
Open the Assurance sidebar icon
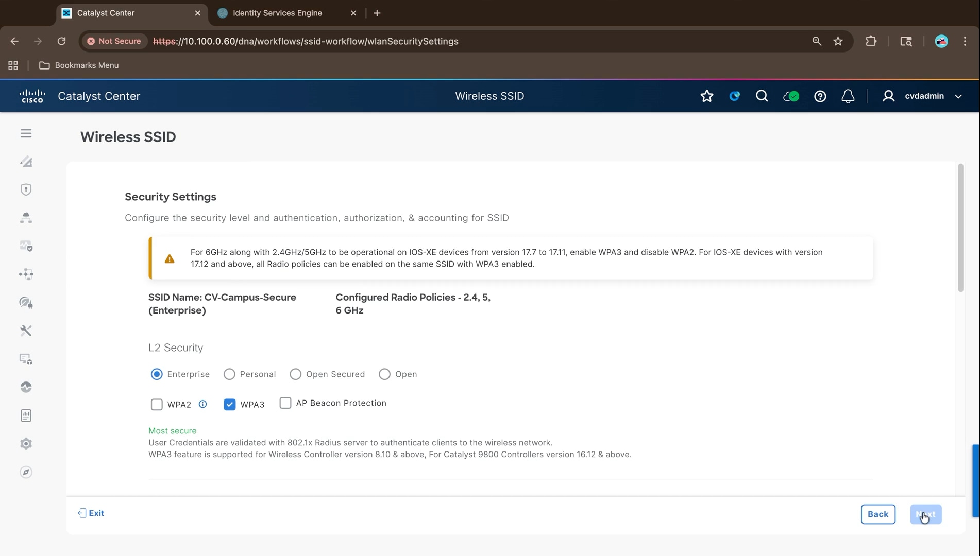(26, 246)
